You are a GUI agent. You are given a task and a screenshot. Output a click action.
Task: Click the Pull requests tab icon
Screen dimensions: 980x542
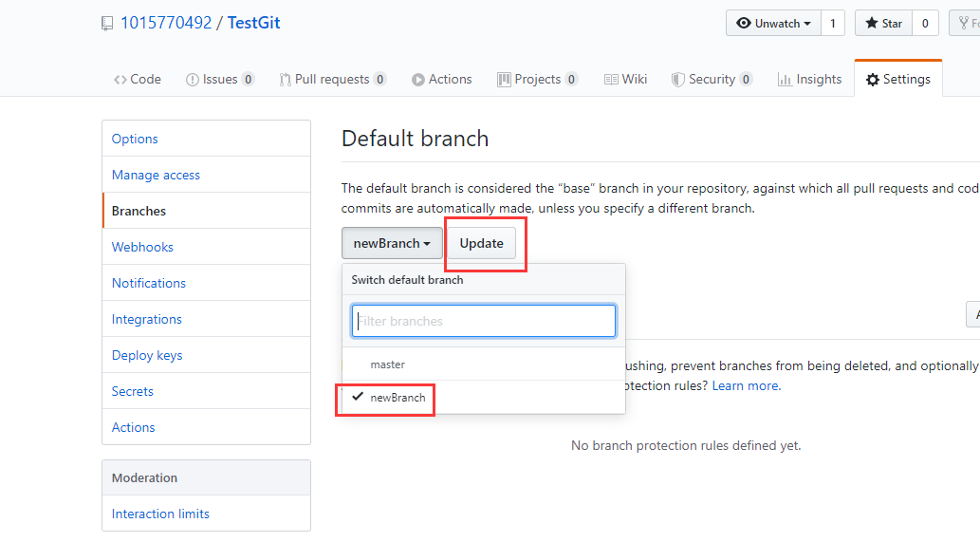click(285, 80)
